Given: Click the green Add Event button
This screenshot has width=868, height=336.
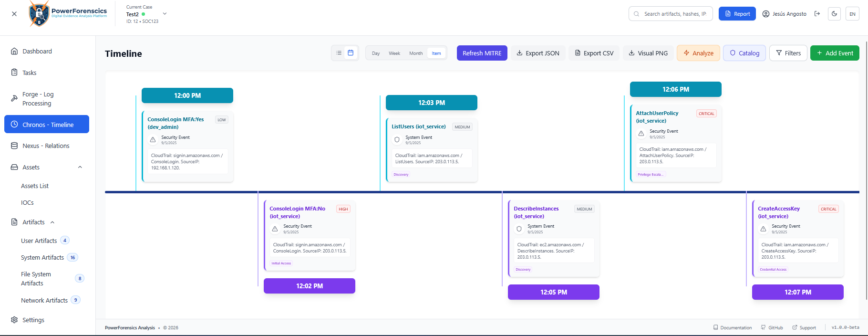Looking at the screenshot, I should point(835,53).
